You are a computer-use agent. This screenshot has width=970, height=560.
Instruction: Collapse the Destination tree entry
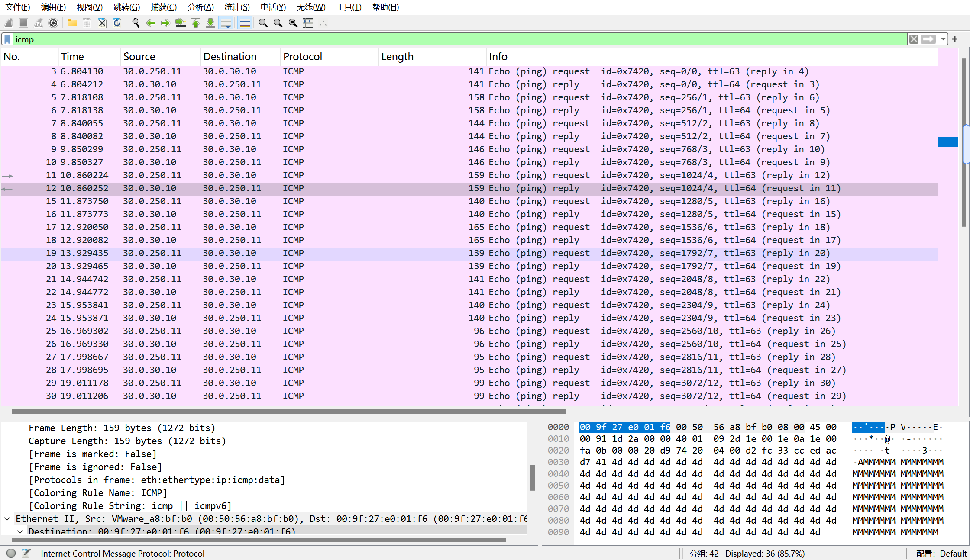point(20,531)
